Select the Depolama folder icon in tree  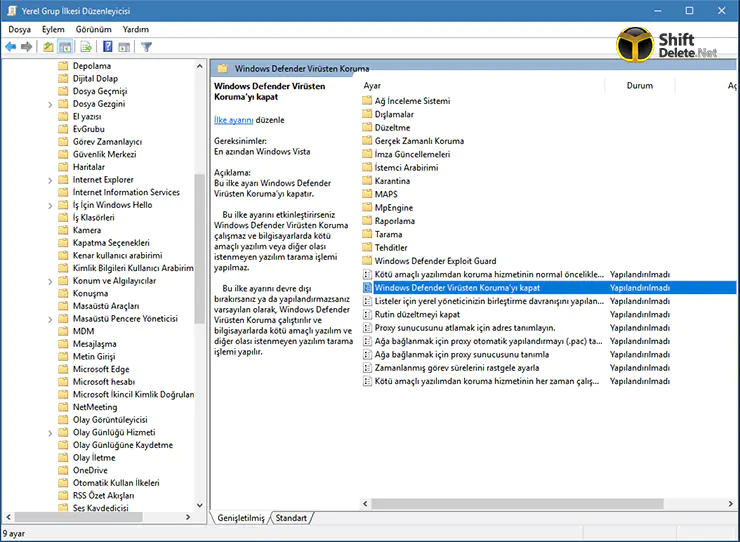pos(63,66)
